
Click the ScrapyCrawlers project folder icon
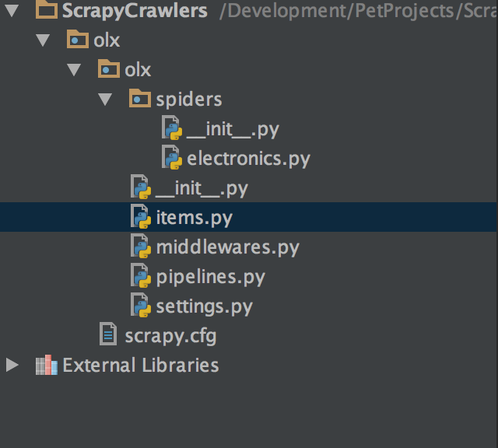(x=47, y=10)
